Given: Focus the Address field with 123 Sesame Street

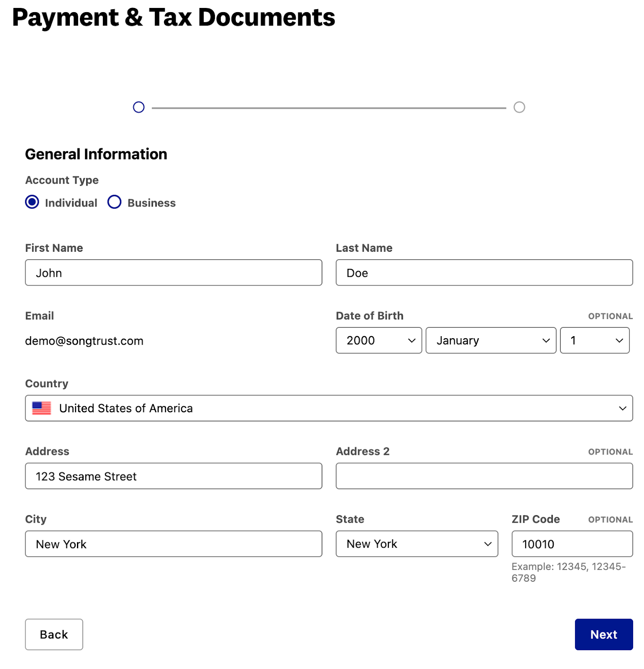Looking at the screenshot, I should tap(174, 476).
